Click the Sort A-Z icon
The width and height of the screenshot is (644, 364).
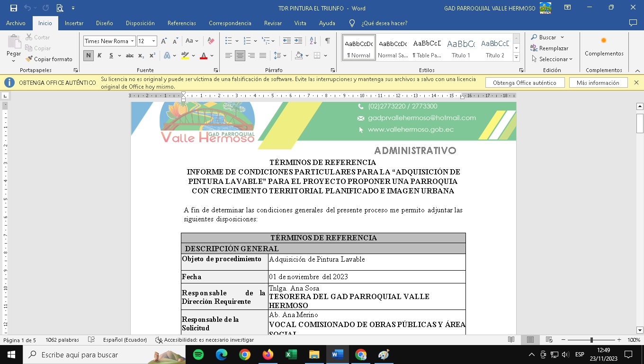[313, 41]
